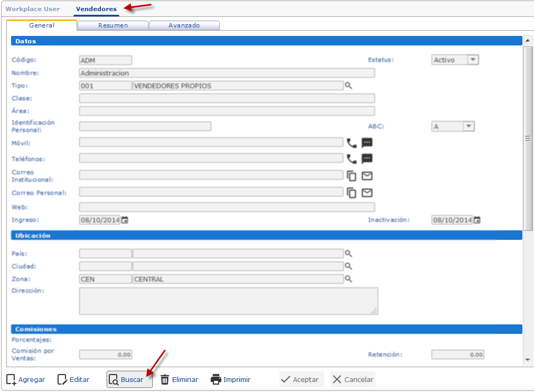This screenshot has height=392, width=534.
Task: Click the vertical scrollbar down arrow
Action: [x=528, y=360]
